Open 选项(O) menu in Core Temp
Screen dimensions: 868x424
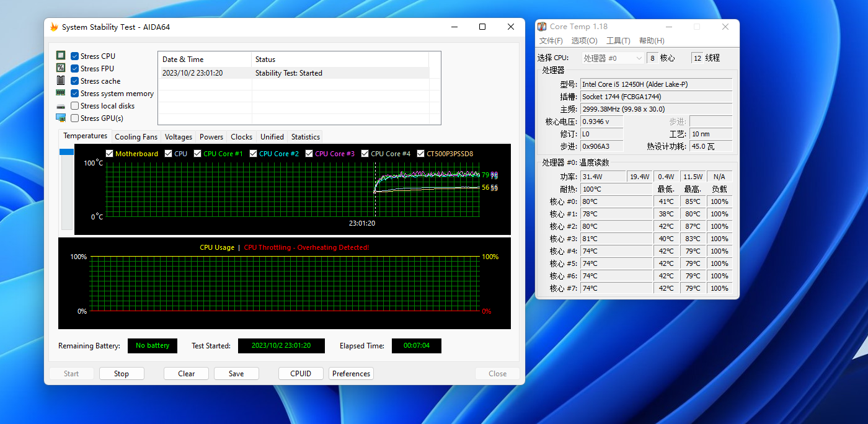585,41
